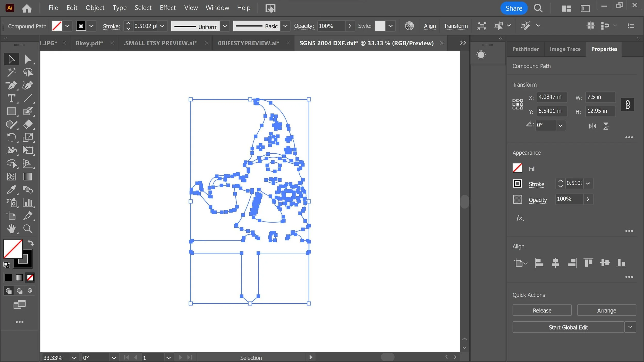Expand the Start Global Edit options arrow
644x362 pixels.
coord(630,327)
